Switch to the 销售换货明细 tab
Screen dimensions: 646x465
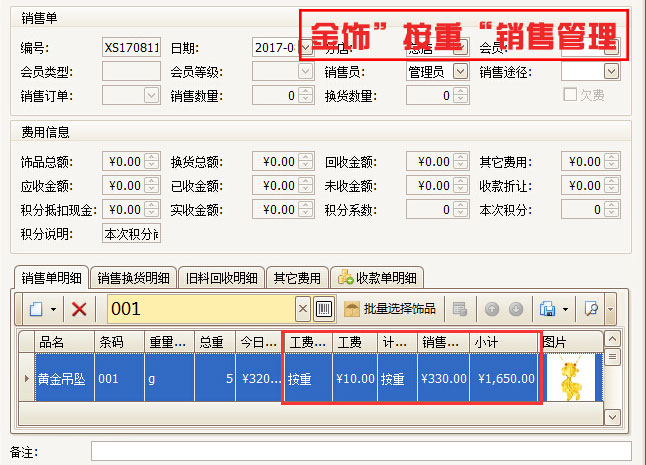pos(133,278)
